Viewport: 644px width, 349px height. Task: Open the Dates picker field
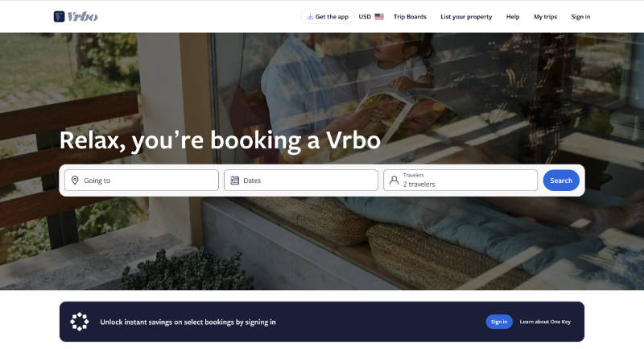(x=301, y=180)
